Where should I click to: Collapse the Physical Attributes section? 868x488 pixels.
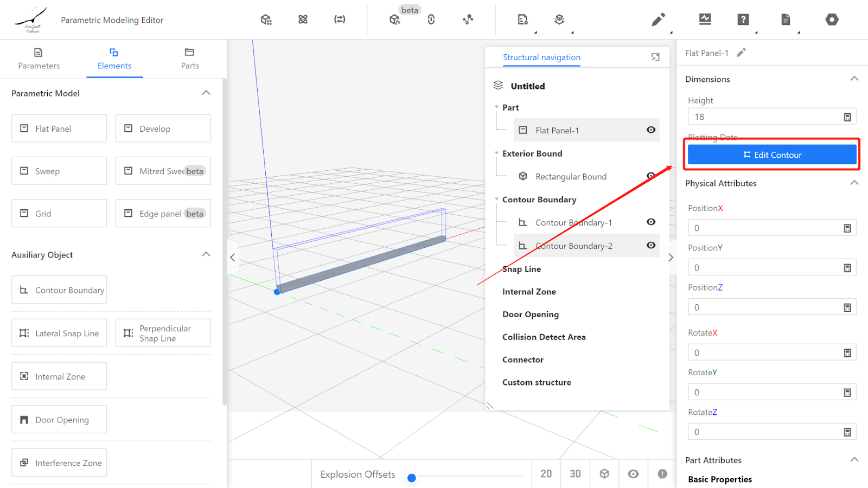tap(854, 183)
